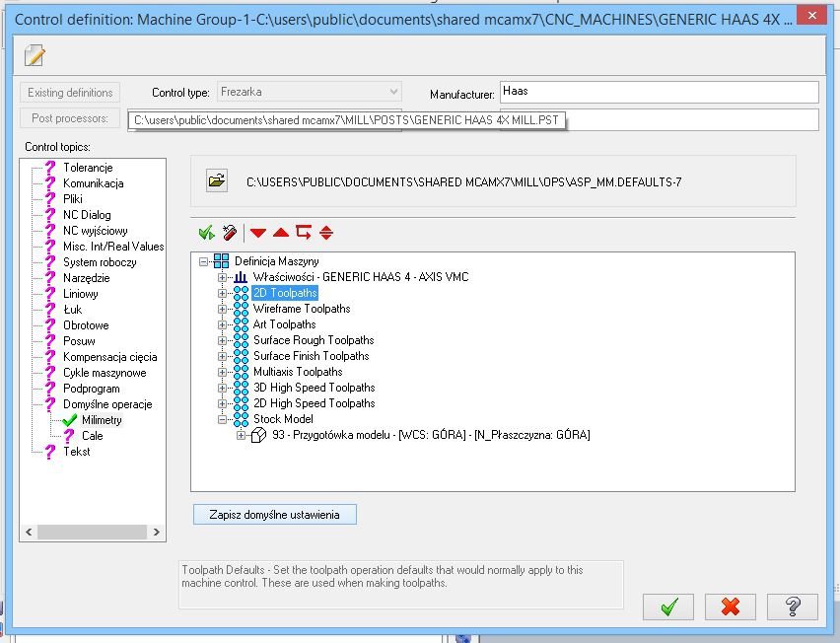840x643 pixels.
Task: Click the Surface Finish Toolpaths group icon
Action: click(242, 356)
